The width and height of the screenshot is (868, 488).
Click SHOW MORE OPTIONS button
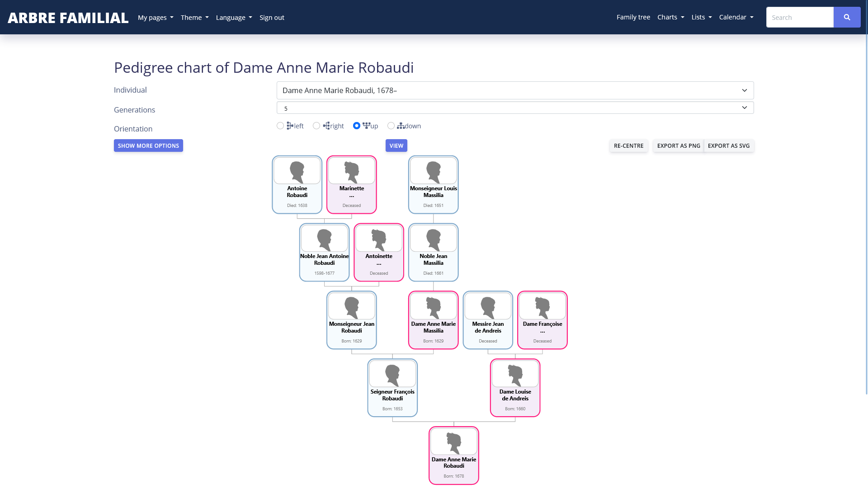click(148, 145)
